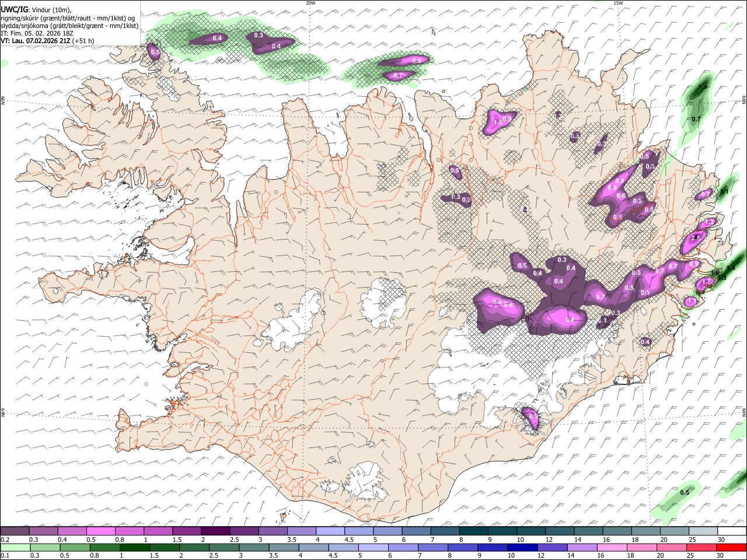747x560 pixels.
Task: Click the upper legend swatch labeled 4.5
Action: 358,531
